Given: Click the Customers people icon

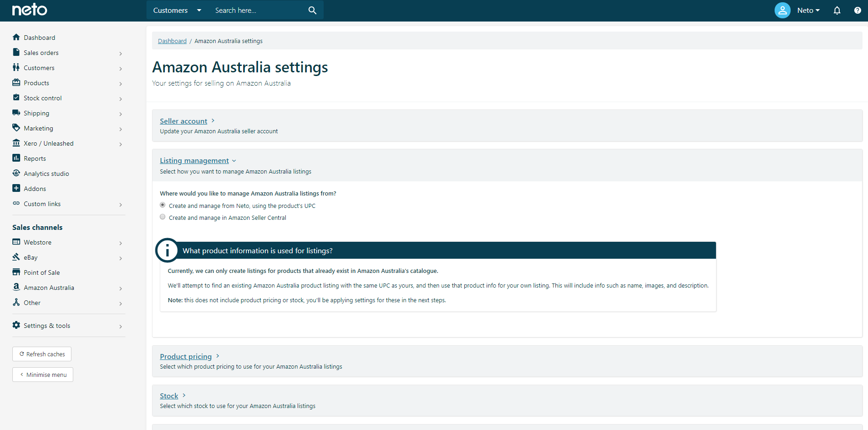Looking at the screenshot, I should click(16, 67).
